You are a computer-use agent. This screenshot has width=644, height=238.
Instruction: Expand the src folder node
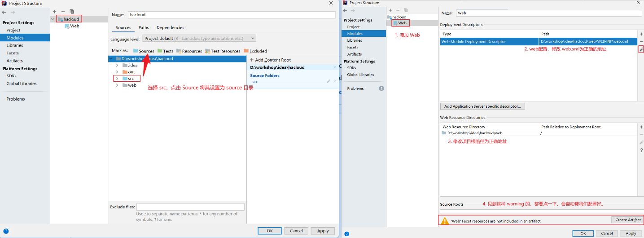(117, 79)
